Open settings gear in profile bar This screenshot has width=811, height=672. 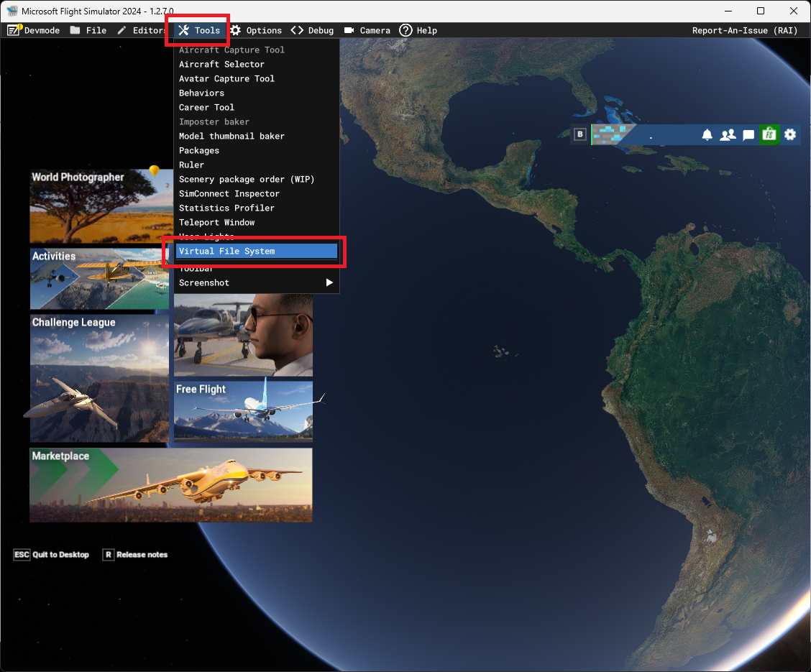point(790,134)
